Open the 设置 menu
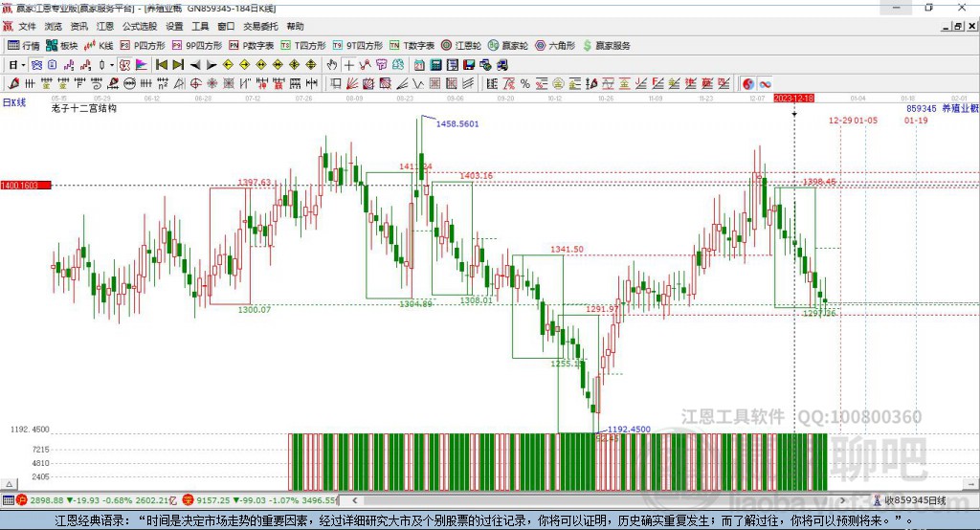 pyautogui.click(x=174, y=26)
